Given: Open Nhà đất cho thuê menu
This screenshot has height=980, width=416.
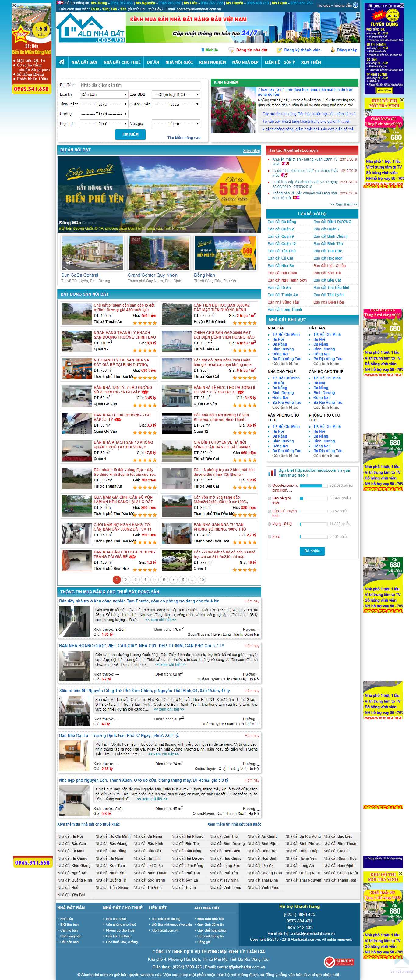Looking at the screenshot, I should (122, 62).
